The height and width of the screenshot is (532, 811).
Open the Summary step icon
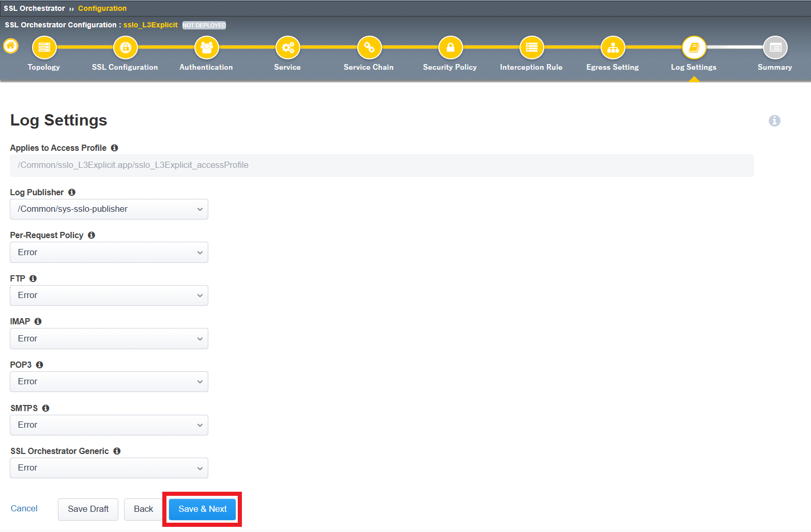coord(775,48)
